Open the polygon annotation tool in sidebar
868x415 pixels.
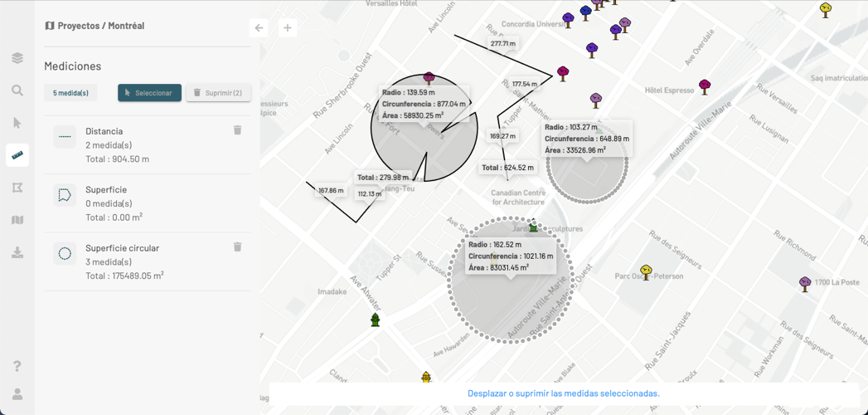click(x=17, y=188)
